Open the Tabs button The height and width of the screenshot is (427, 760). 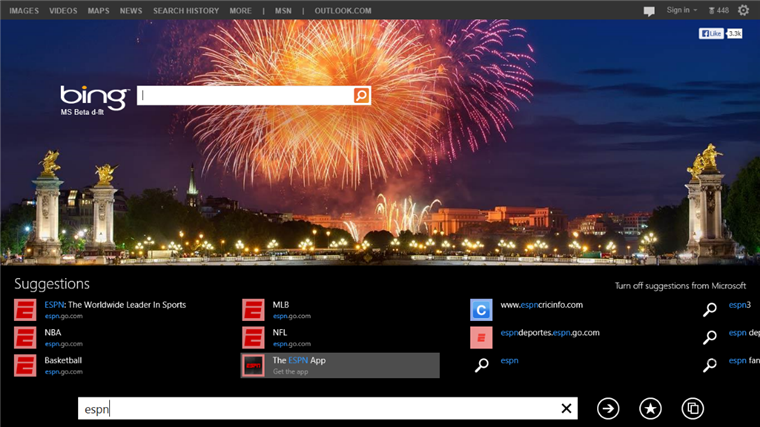pos(693,409)
